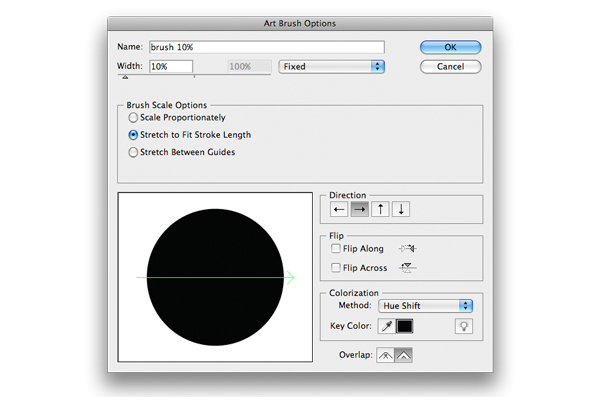Click the Overlap label
The image size is (600, 400).
coord(355,355)
